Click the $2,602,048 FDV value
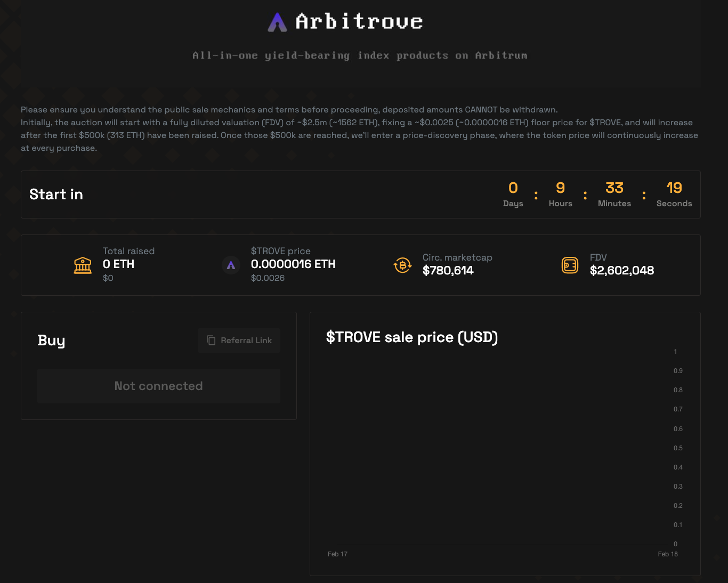728x583 pixels. coord(621,271)
